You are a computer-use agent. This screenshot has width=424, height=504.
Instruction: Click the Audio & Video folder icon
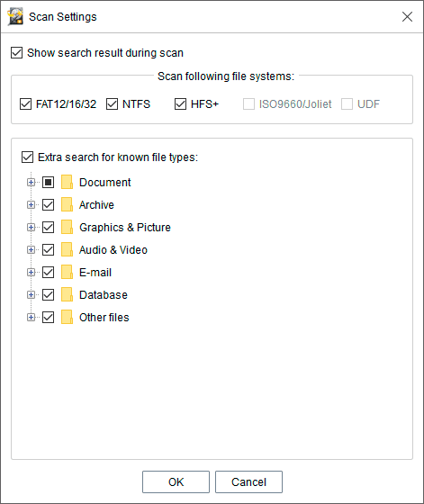(67, 250)
